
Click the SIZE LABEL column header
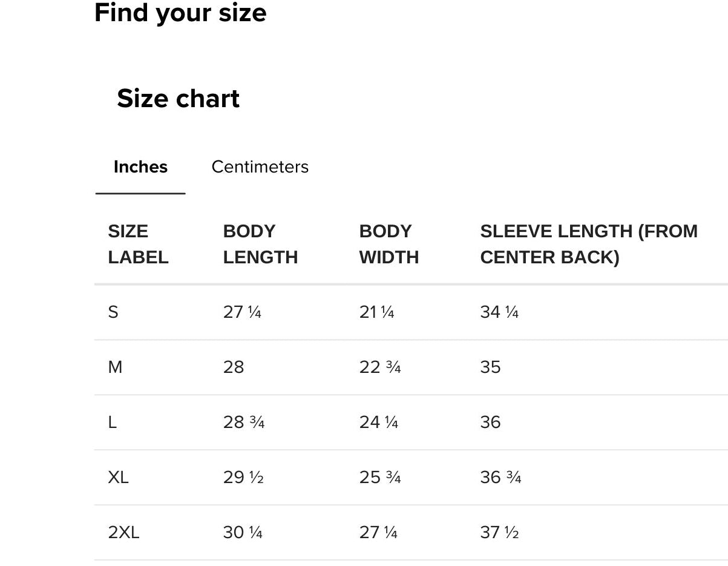coord(138,244)
